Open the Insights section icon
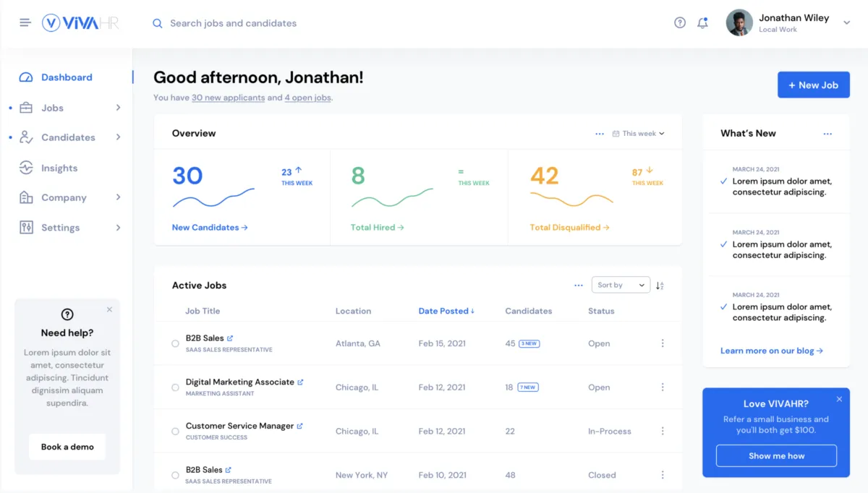Image resolution: width=868 pixels, height=493 pixels. [x=25, y=167]
